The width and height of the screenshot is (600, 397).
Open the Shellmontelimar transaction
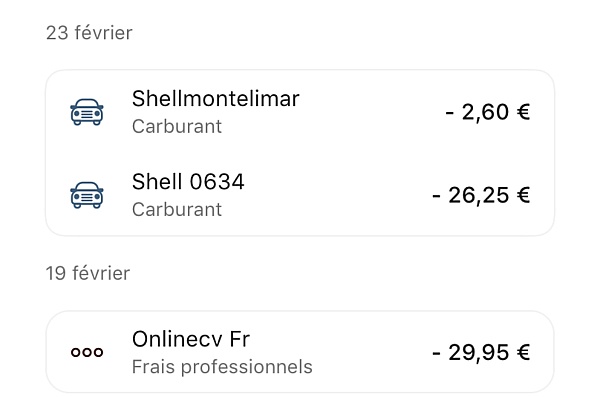click(x=300, y=112)
